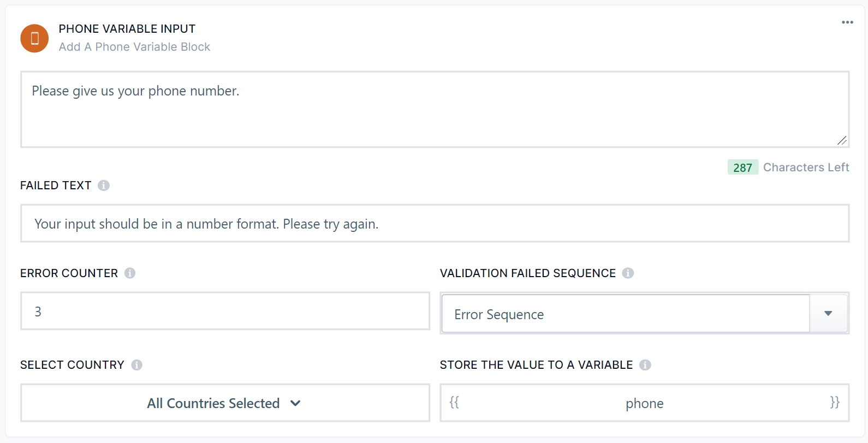Click the orange phone block icon
The width and height of the screenshot is (868, 443).
pyautogui.click(x=34, y=38)
